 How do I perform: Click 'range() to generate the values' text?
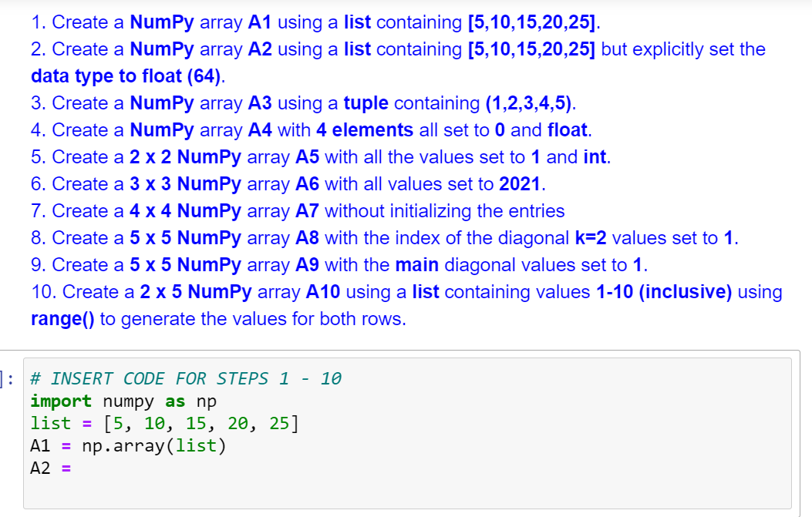click(218, 319)
